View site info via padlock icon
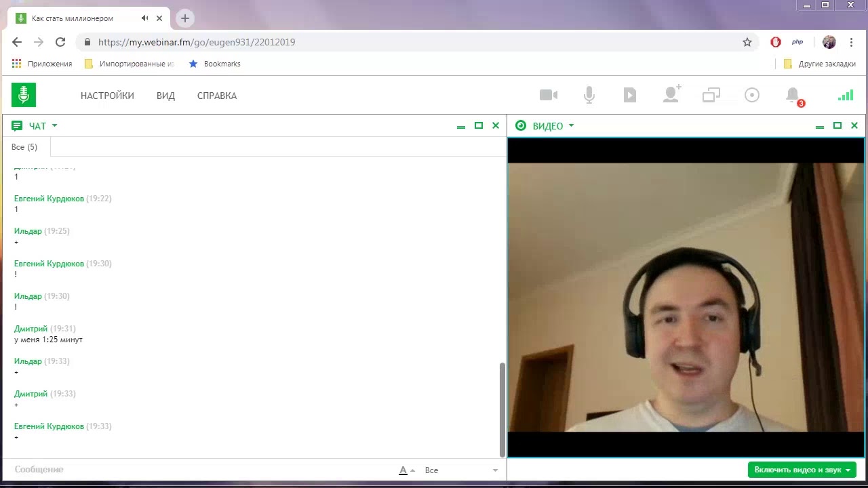Image resolution: width=868 pixels, height=488 pixels. point(87,42)
